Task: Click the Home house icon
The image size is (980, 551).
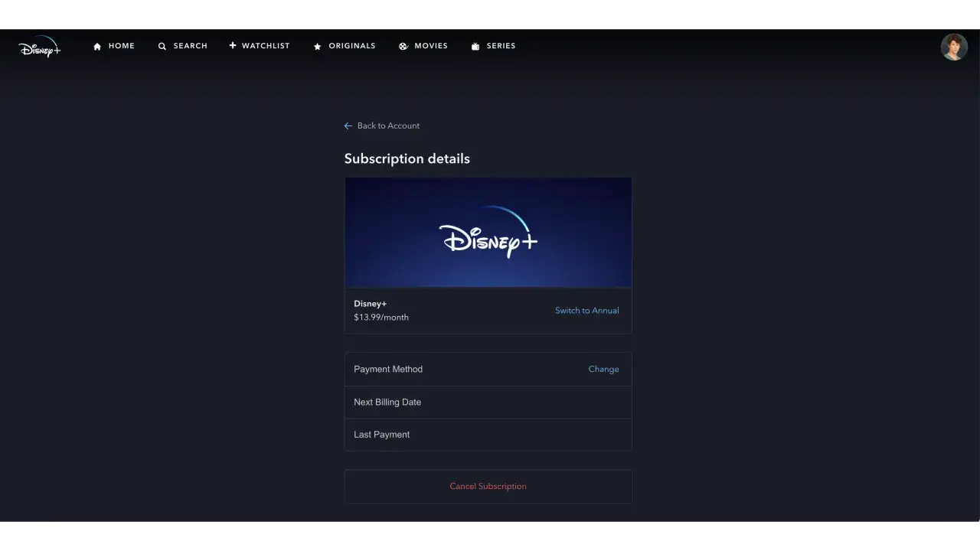Action: tap(97, 47)
